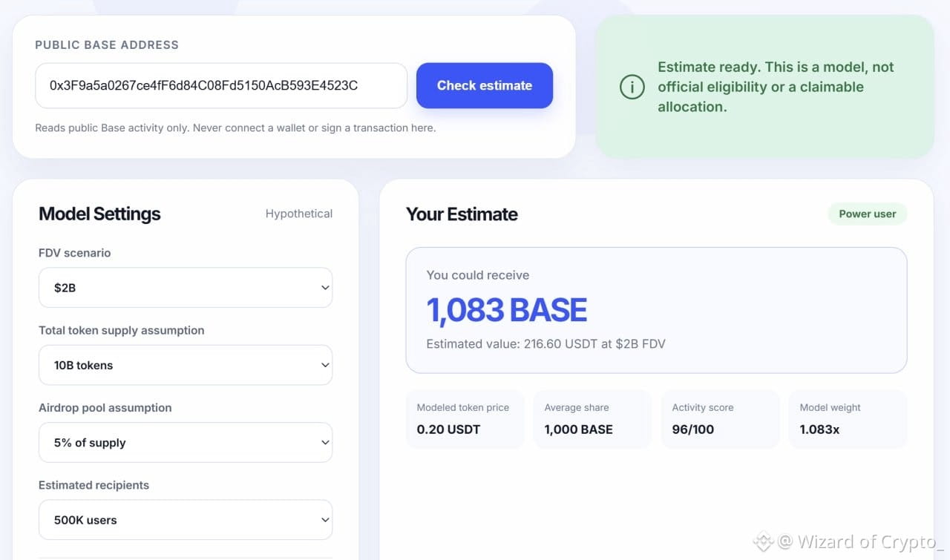Click the "Activity score" card label

pyautogui.click(x=703, y=407)
